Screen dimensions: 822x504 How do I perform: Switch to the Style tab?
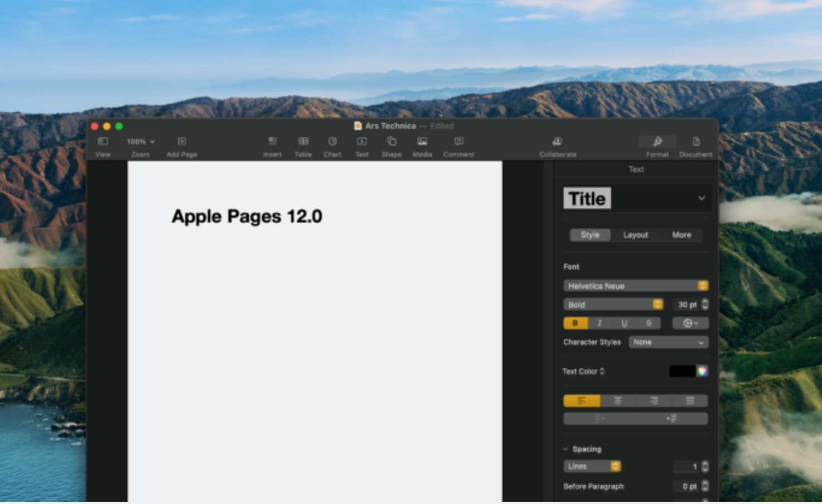[x=590, y=235]
